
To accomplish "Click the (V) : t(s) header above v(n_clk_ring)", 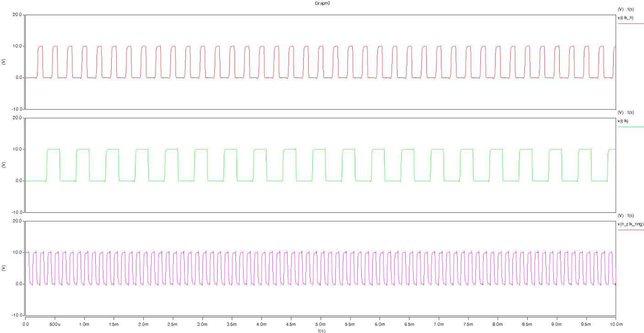I will 626,216.
